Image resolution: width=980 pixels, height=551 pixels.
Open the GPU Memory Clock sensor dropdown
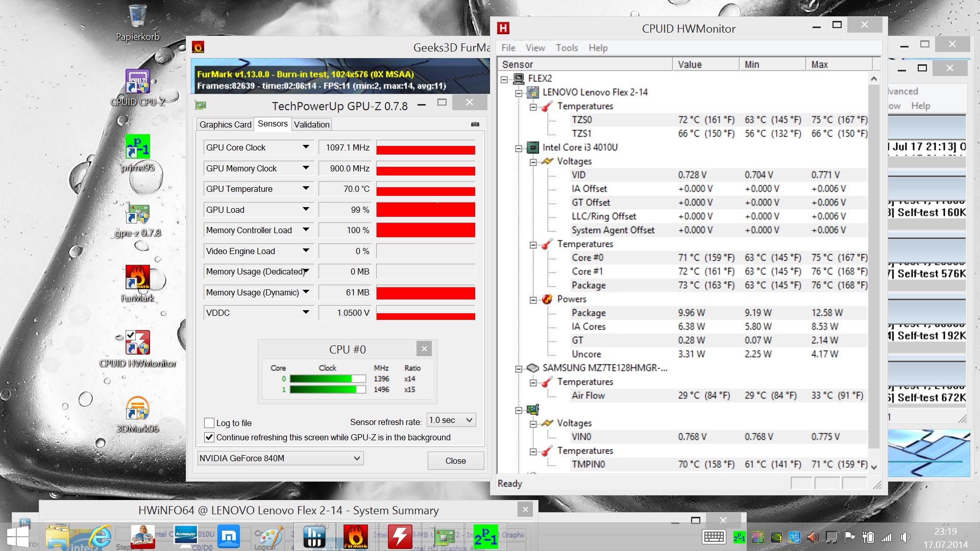(306, 168)
